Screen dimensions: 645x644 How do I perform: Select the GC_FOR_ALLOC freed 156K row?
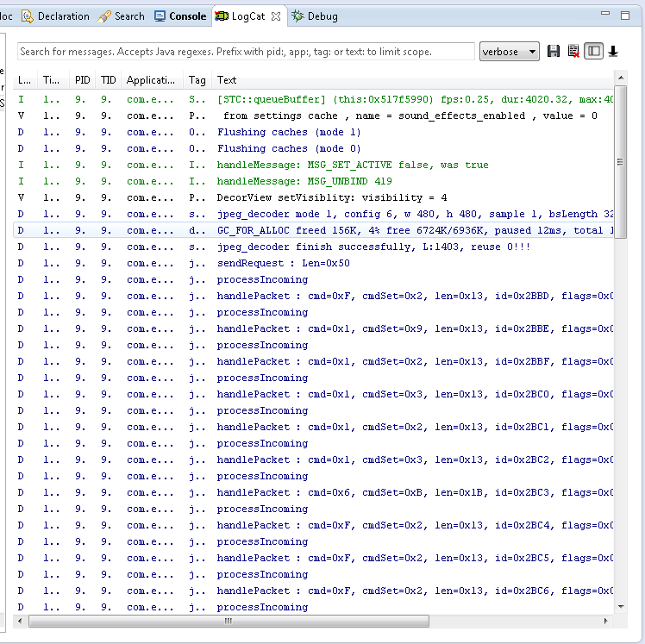click(314, 231)
